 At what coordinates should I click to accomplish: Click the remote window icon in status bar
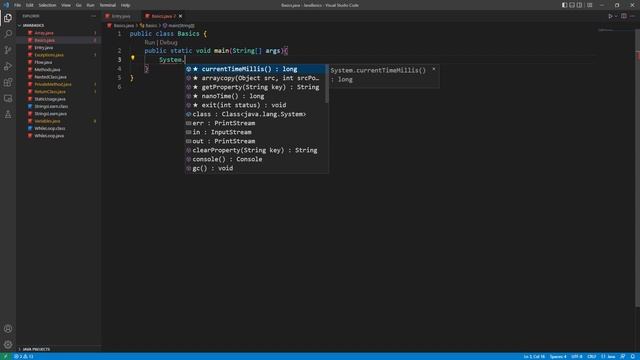point(6,356)
